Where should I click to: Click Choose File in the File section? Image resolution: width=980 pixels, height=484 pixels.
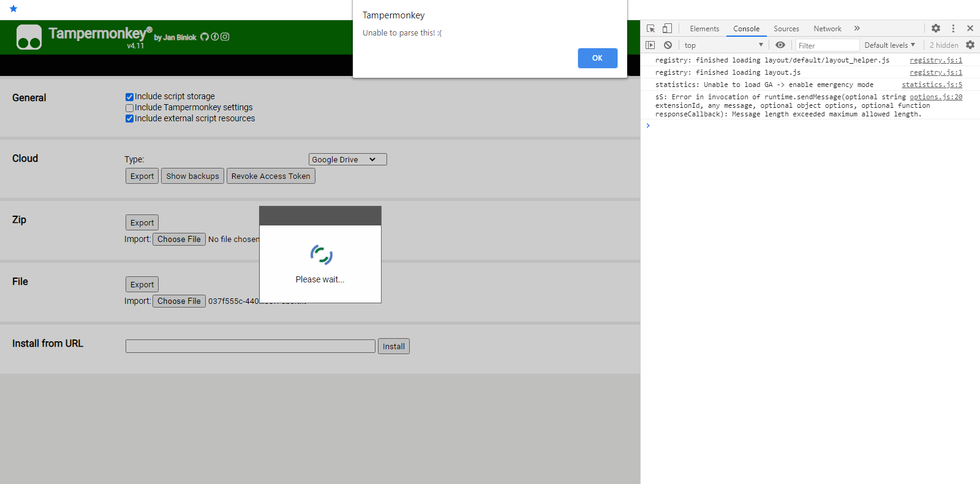(x=179, y=301)
